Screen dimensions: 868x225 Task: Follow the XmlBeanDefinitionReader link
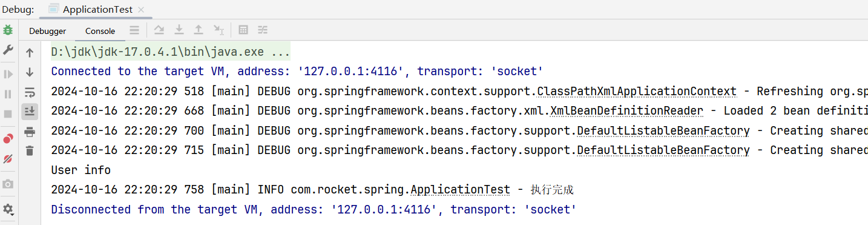(x=627, y=111)
